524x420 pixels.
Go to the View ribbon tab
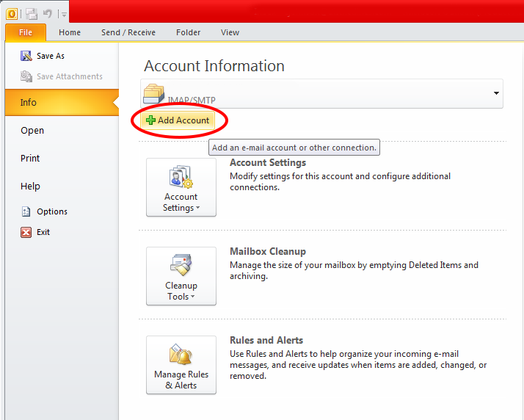230,32
